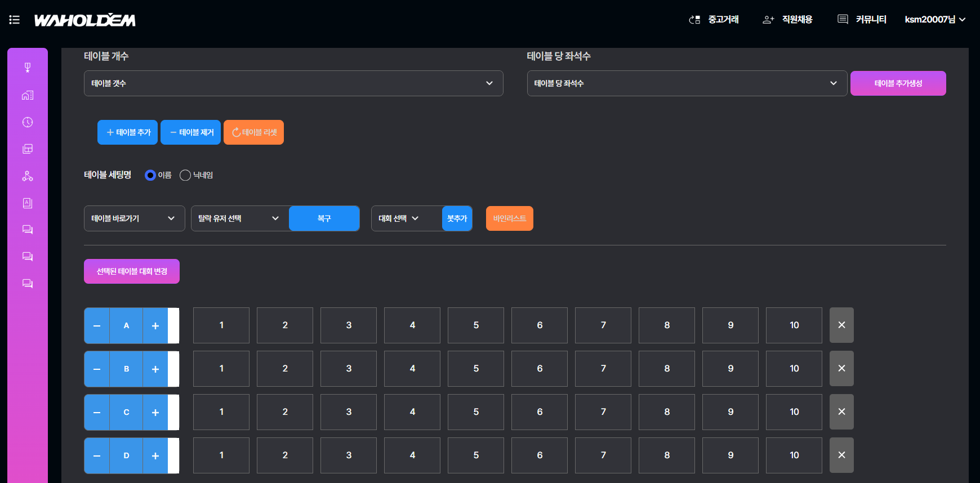Image resolution: width=980 pixels, height=483 pixels.
Task: Select the table layout sidebar icon
Action: (x=27, y=149)
